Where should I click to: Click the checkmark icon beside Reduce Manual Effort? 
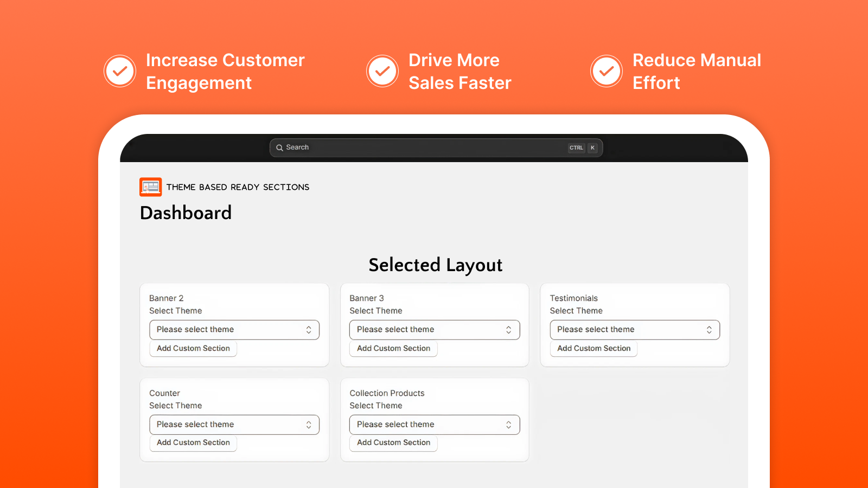pyautogui.click(x=607, y=71)
